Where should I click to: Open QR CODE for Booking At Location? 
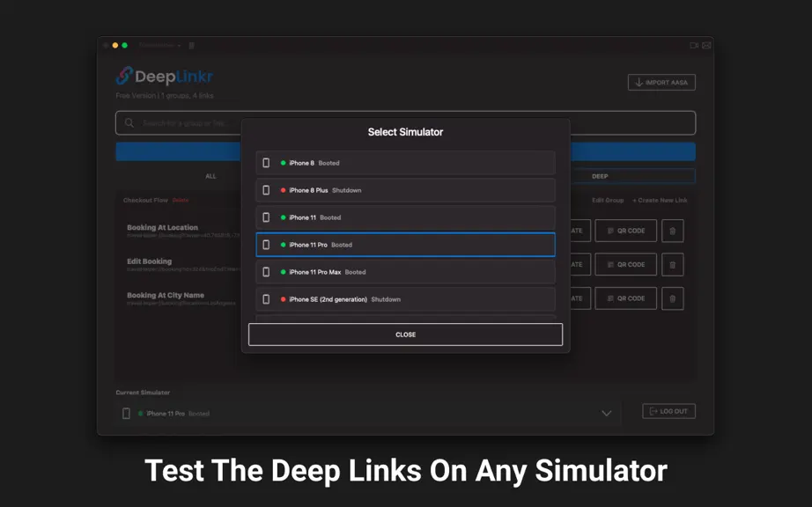pyautogui.click(x=625, y=231)
